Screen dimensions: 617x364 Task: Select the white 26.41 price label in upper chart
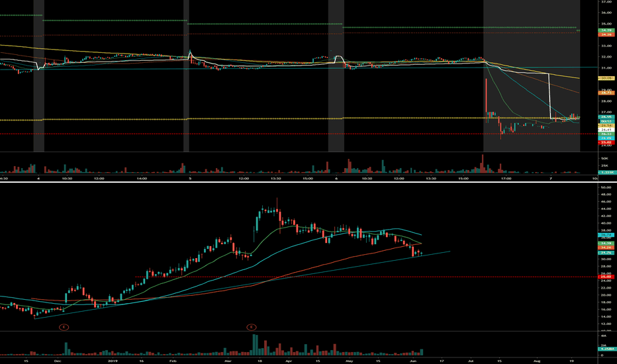[x=606, y=130]
